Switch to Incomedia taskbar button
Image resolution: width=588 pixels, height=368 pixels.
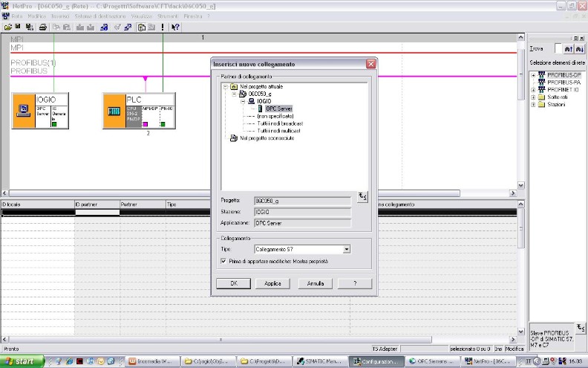point(152,361)
